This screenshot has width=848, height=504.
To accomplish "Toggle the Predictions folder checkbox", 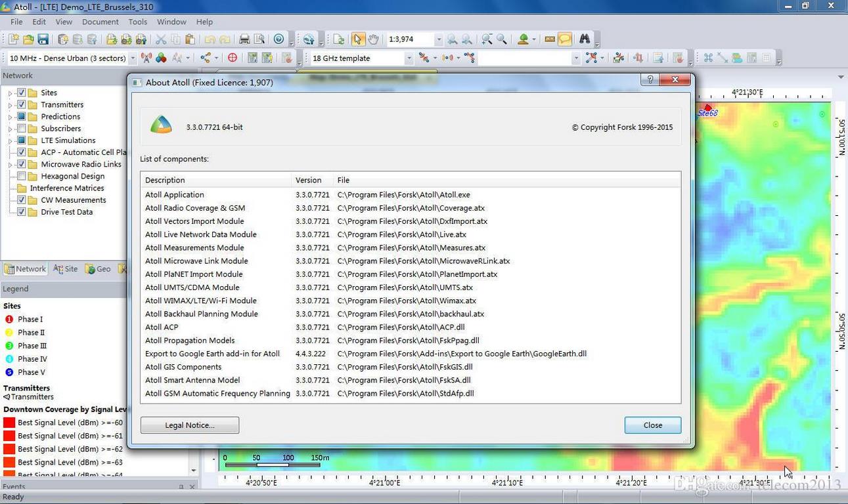I will point(22,116).
